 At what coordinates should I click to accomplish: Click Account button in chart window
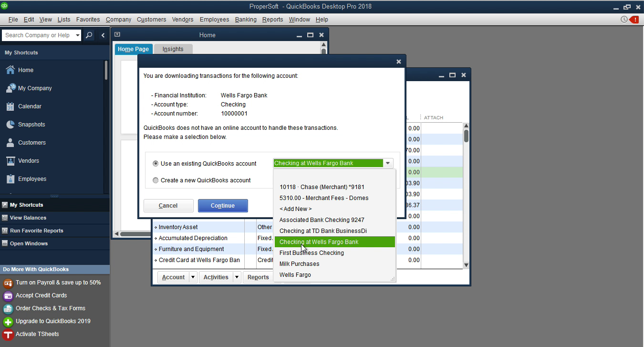pos(173,277)
